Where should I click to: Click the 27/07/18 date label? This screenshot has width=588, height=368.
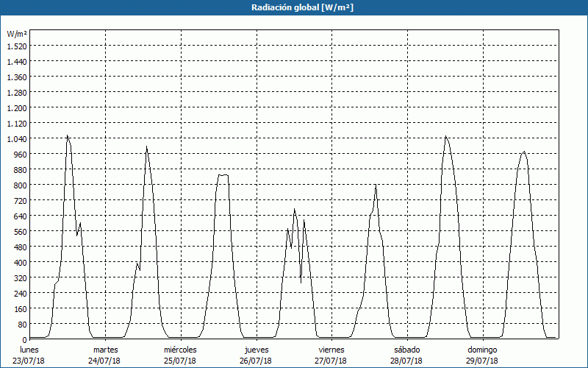[x=331, y=361]
